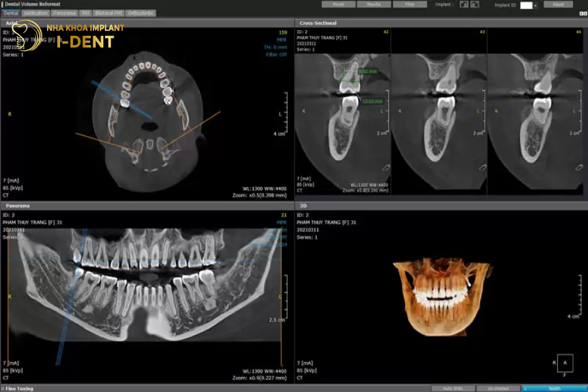
Task: Select the green measurement in cross-section 42
Action: [347, 74]
